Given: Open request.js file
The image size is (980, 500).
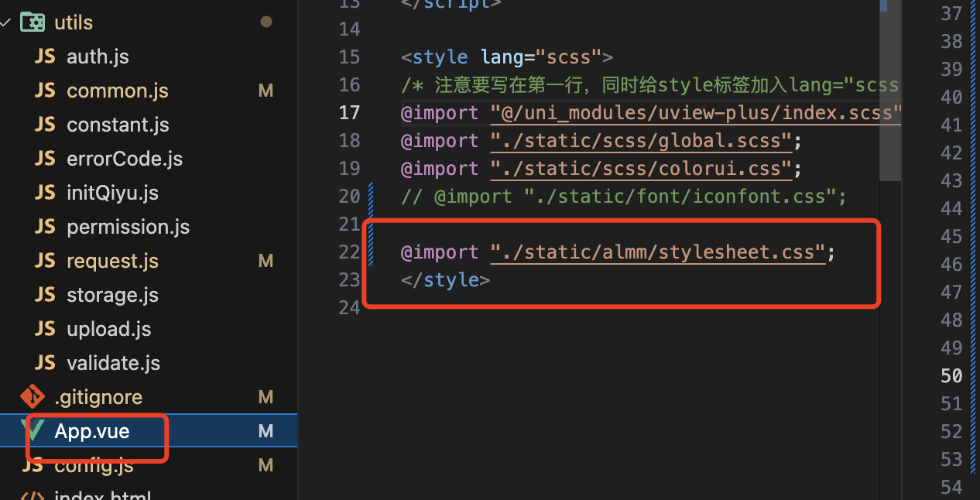Looking at the screenshot, I should tap(112, 261).
